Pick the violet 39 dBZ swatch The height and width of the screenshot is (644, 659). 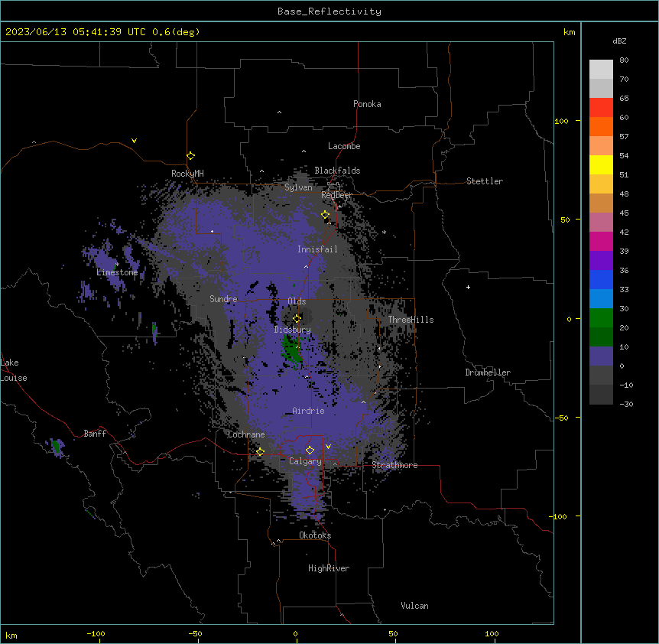point(601,260)
